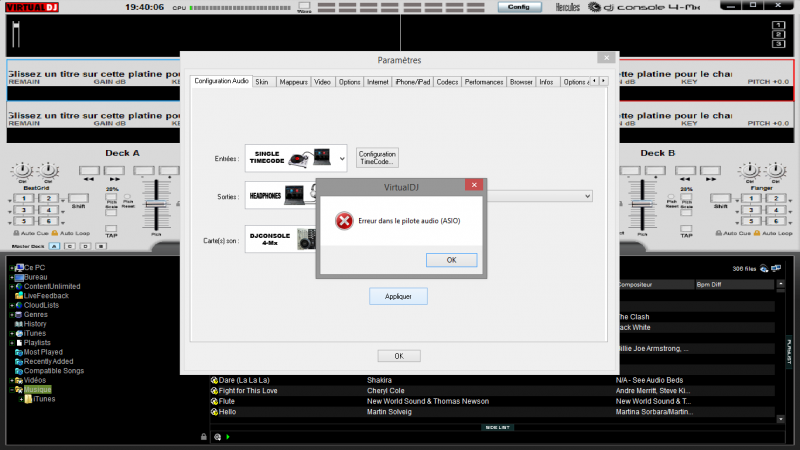The height and width of the screenshot is (450, 800).
Task: Click the headphones output laptop image
Action: pos(294,195)
